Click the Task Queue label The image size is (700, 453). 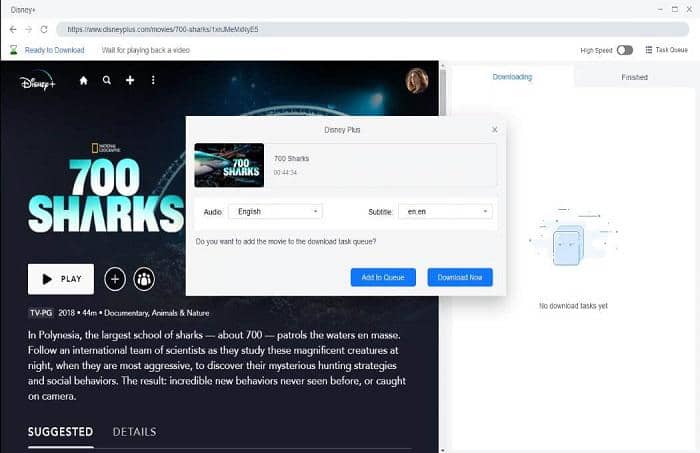[671, 50]
